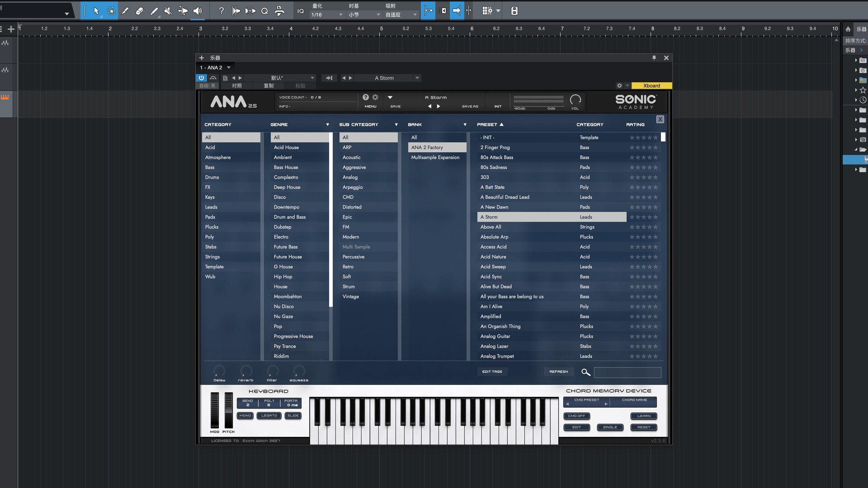
Task: Click the chord RESET button
Action: [644, 427]
